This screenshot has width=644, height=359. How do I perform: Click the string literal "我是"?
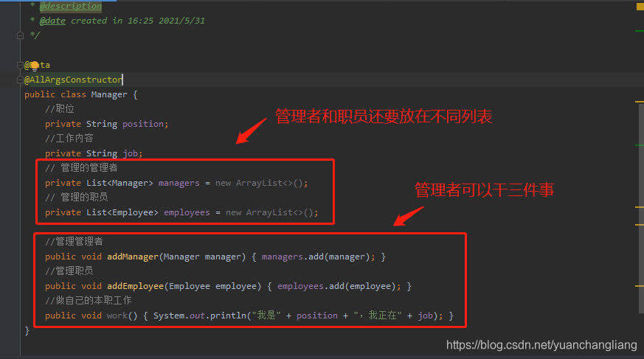tap(266, 316)
